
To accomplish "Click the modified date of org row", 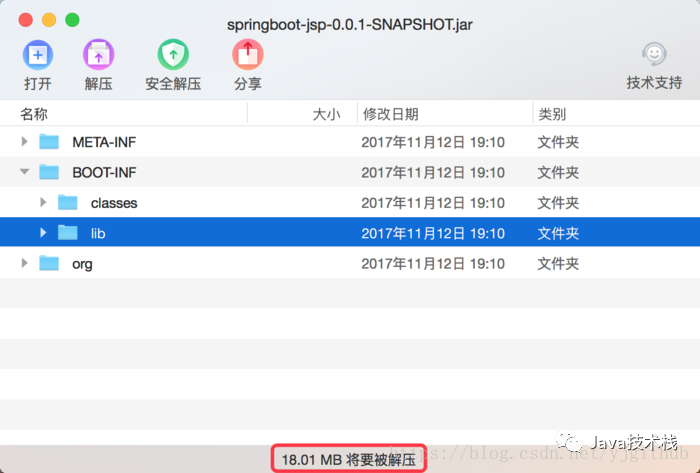I will coord(433,264).
